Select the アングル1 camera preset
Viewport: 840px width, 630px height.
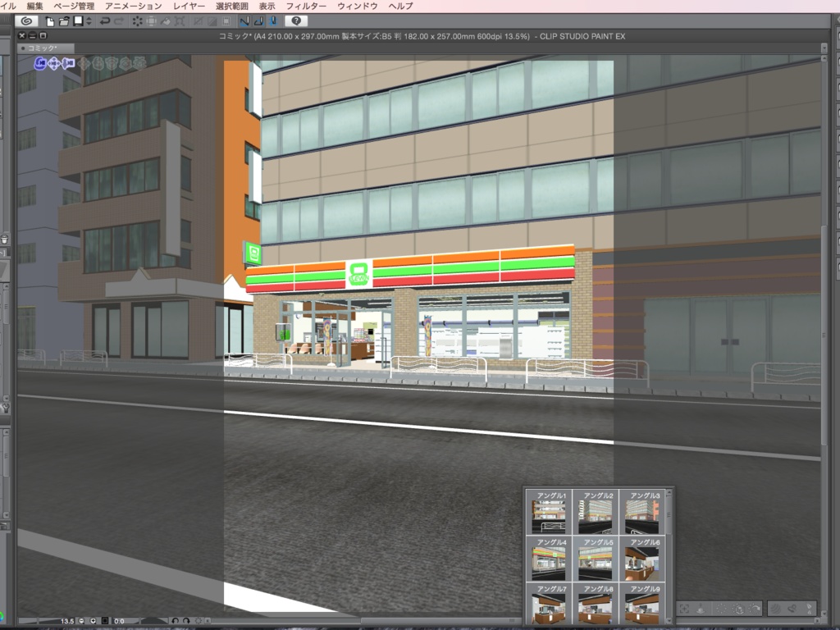pos(549,512)
